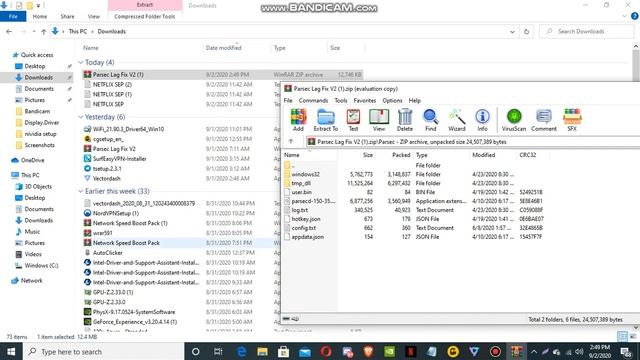Open OneDrive in the navigation pane
640x360 pixels.
click(x=33, y=160)
